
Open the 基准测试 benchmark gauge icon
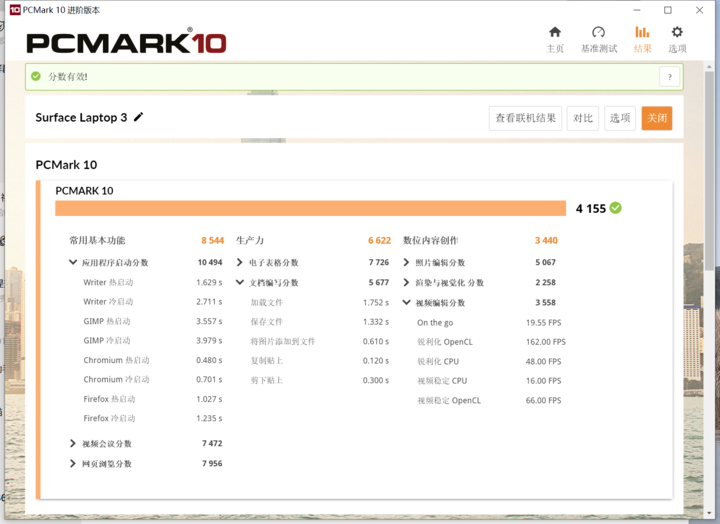coord(598,32)
